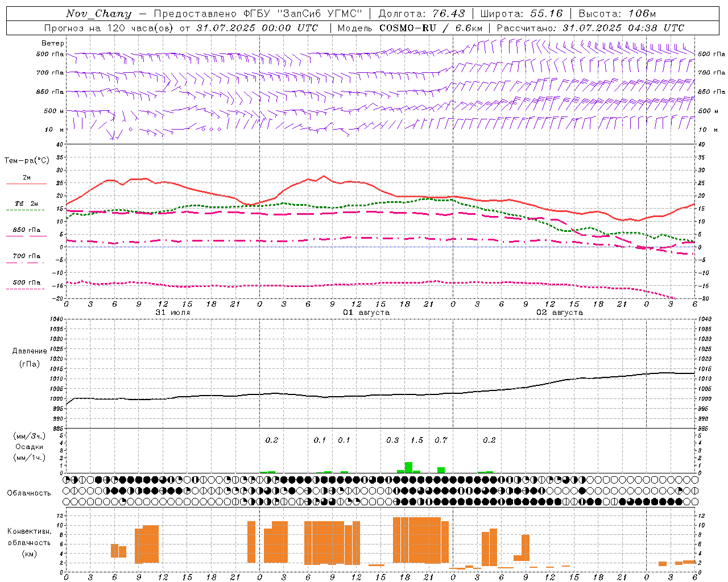
Task: Click the model label 'COSMO-RU / 6.6км'
Action: coord(431,28)
